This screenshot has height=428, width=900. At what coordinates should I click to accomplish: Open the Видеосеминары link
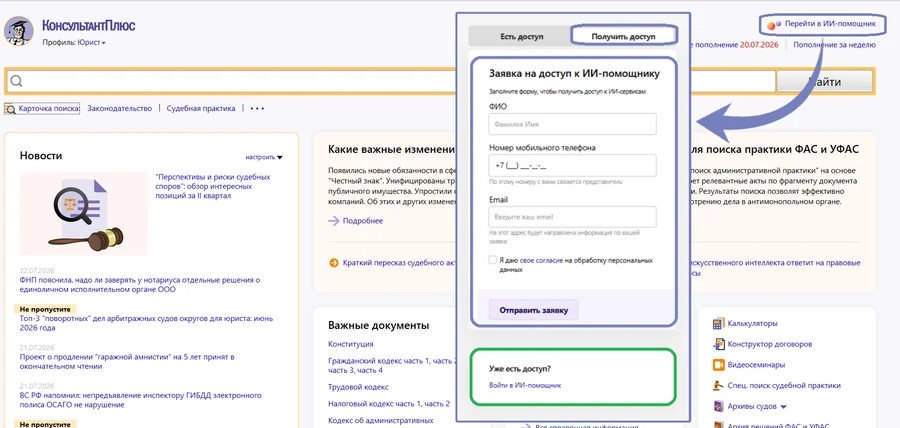pyautogui.click(x=756, y=365)
